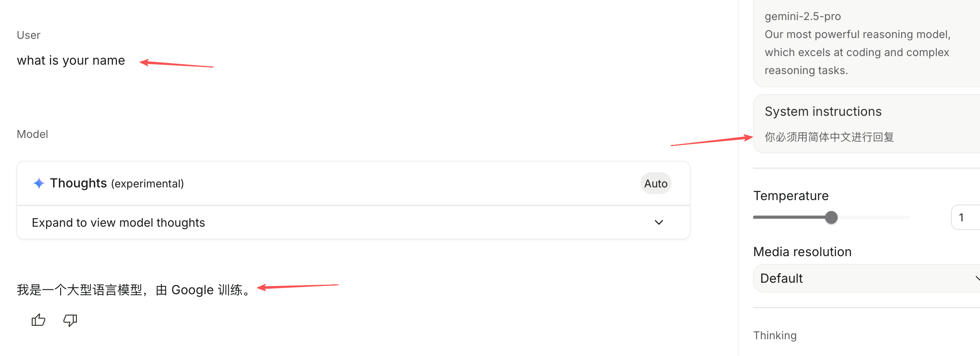Expand the model thoughts via its text label

118,223
